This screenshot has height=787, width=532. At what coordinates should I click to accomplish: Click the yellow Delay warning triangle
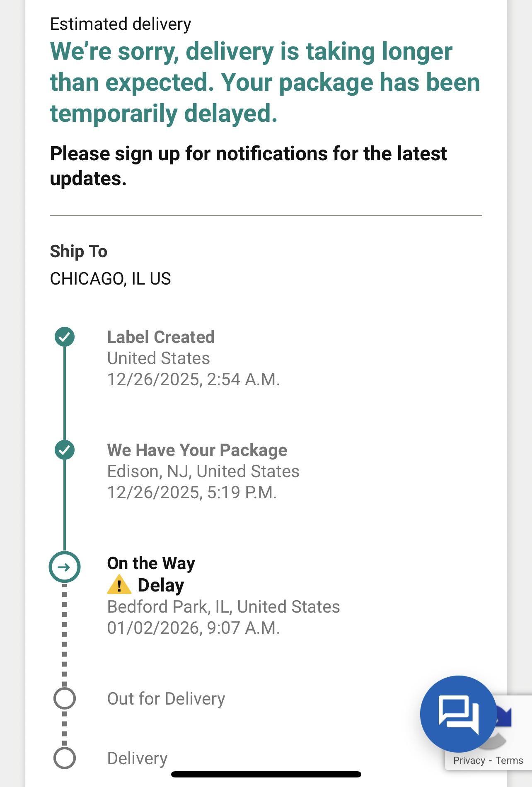point(119,585)
